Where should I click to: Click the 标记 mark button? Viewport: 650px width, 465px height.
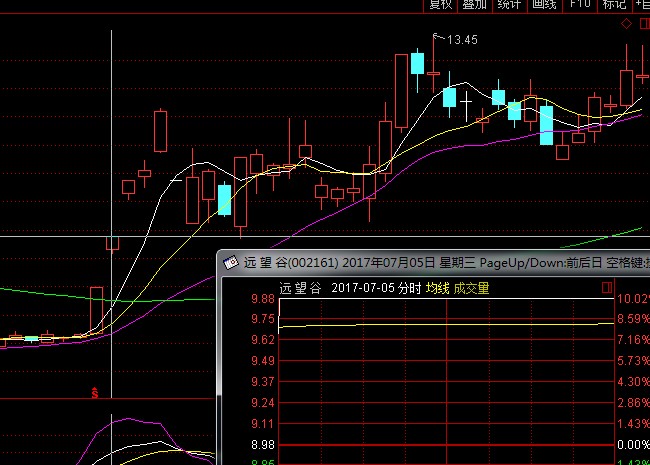pos(614,5)
